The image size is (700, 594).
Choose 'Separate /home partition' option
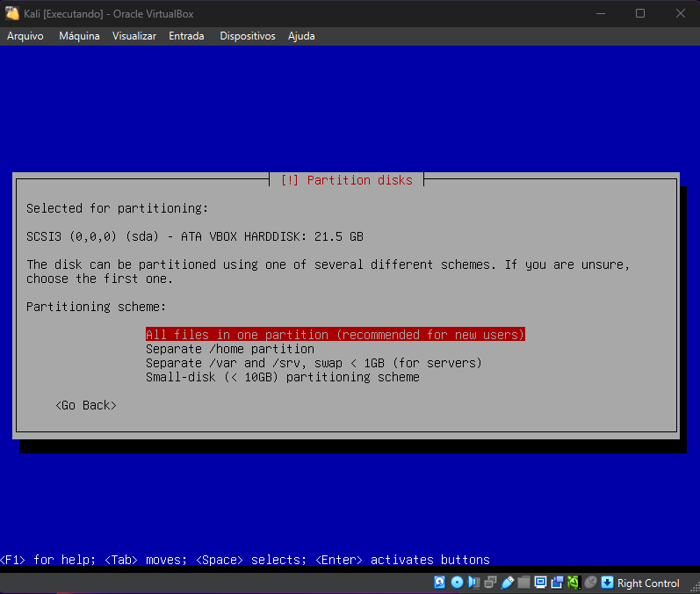pyautogui.click(x=229, y=349)
